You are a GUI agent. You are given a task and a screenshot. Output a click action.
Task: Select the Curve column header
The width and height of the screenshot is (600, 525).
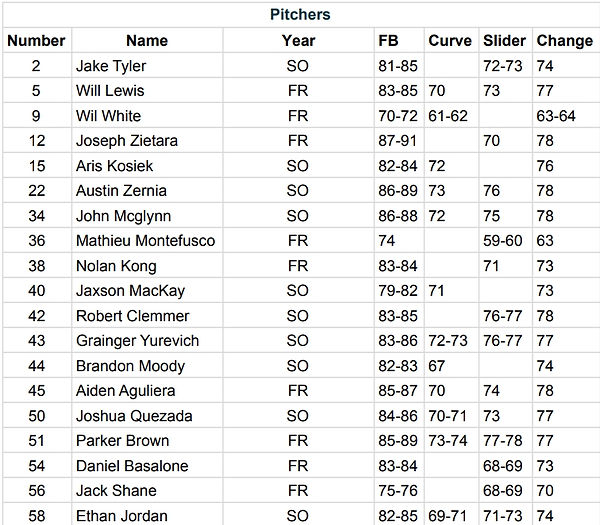coord(450,41)
